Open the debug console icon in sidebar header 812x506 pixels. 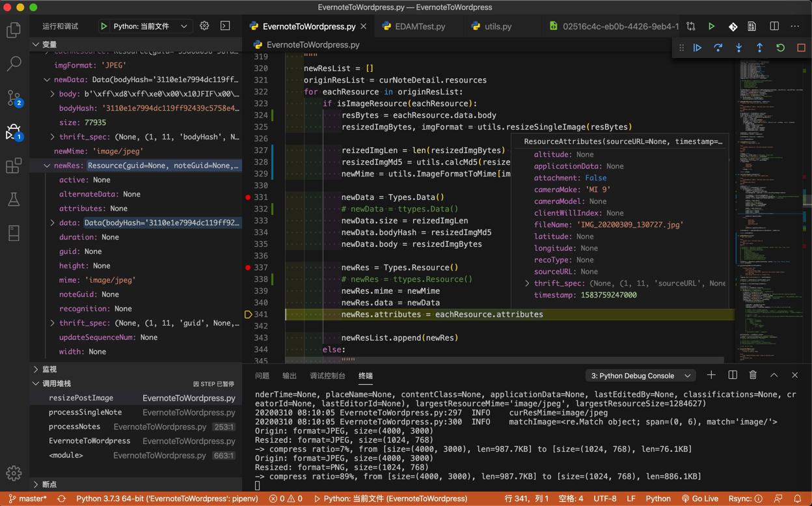pos(225,26)
